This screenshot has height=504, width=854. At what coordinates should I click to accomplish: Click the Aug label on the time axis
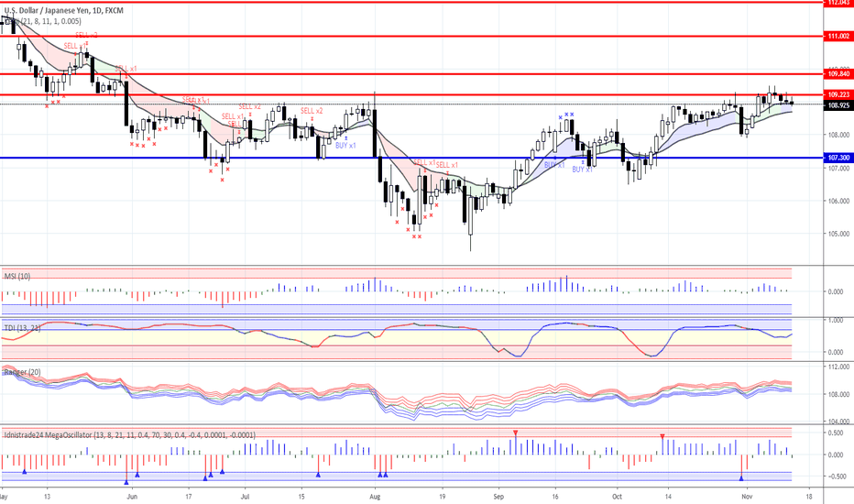point(375,497)
